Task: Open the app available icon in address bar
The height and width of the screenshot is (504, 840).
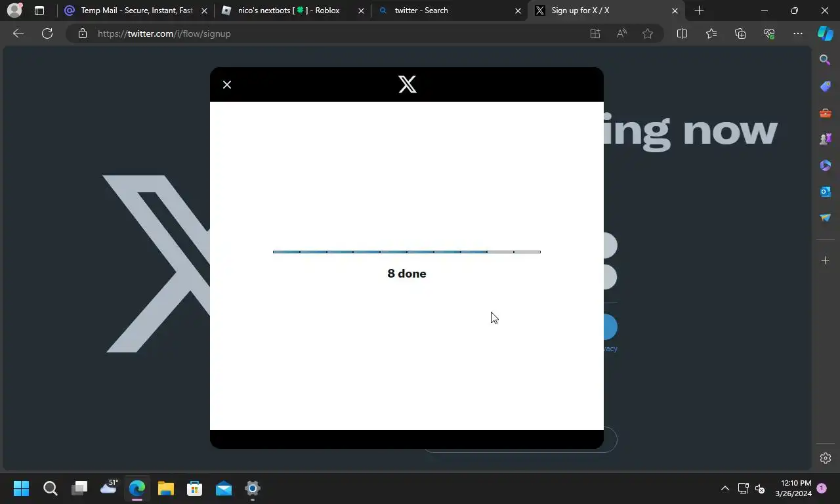Action: 595,33
